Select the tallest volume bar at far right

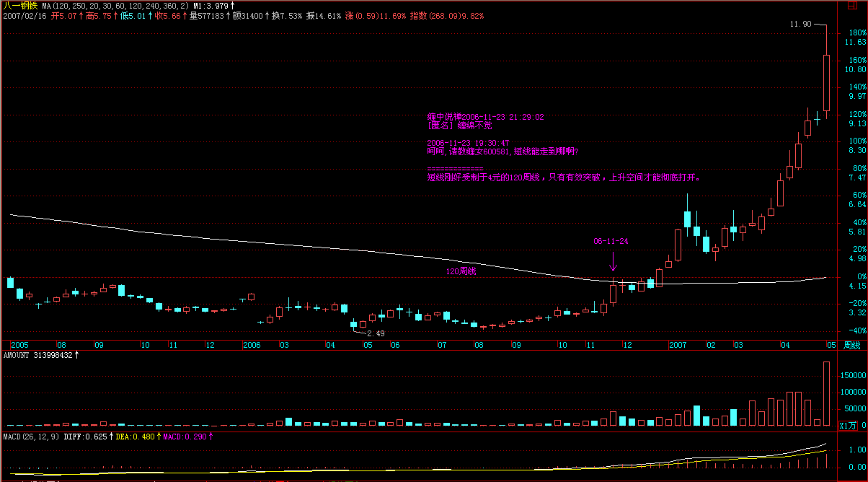click(826, 393)
